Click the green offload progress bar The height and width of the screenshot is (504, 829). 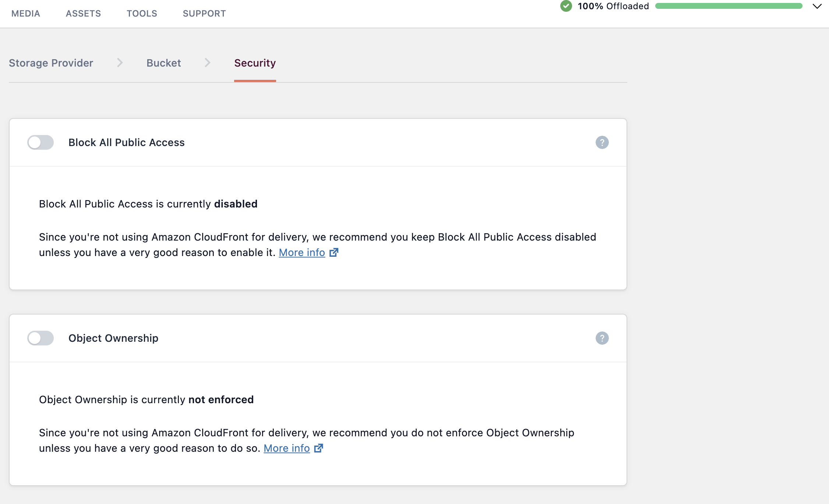click(x=728, y=6)
